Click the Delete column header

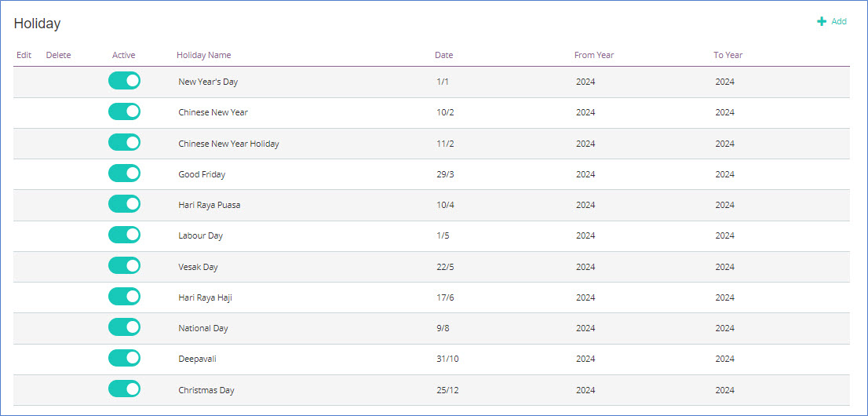(x=58, y=55)
